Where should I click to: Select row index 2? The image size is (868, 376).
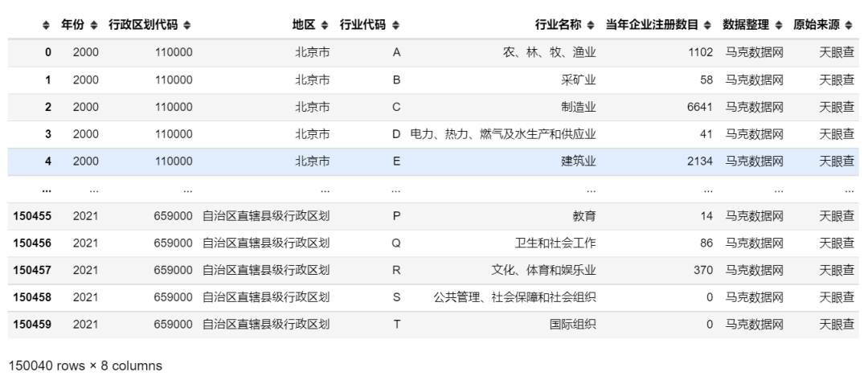pos(48,107)
